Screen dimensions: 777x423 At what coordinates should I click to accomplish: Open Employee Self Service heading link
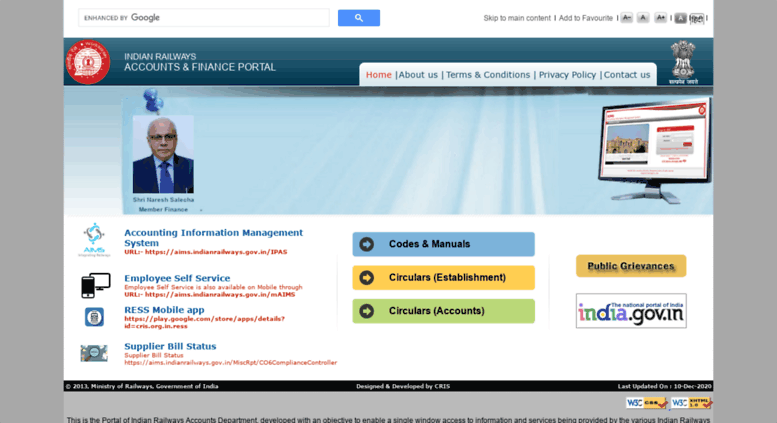tap(177, 278)
